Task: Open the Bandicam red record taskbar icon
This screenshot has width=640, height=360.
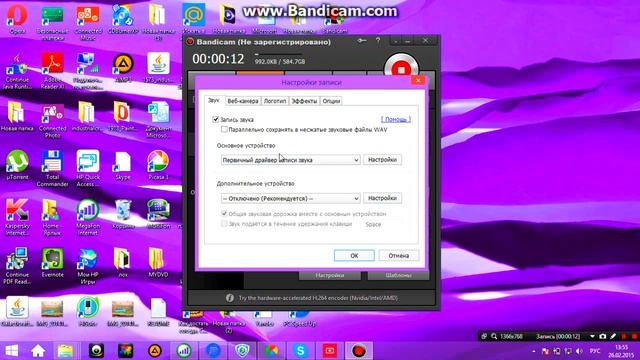Action: (359, 351)
